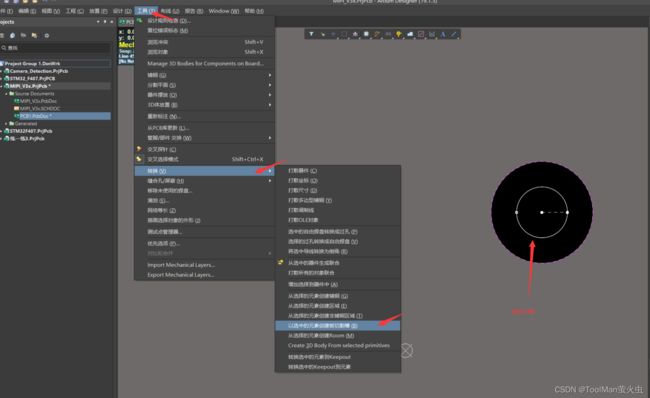Viewport: 650px width, 398px height.
Task: Toggle Cross Select Mode with Shift+Ctrl+X entry
Action: click(205, 159)
